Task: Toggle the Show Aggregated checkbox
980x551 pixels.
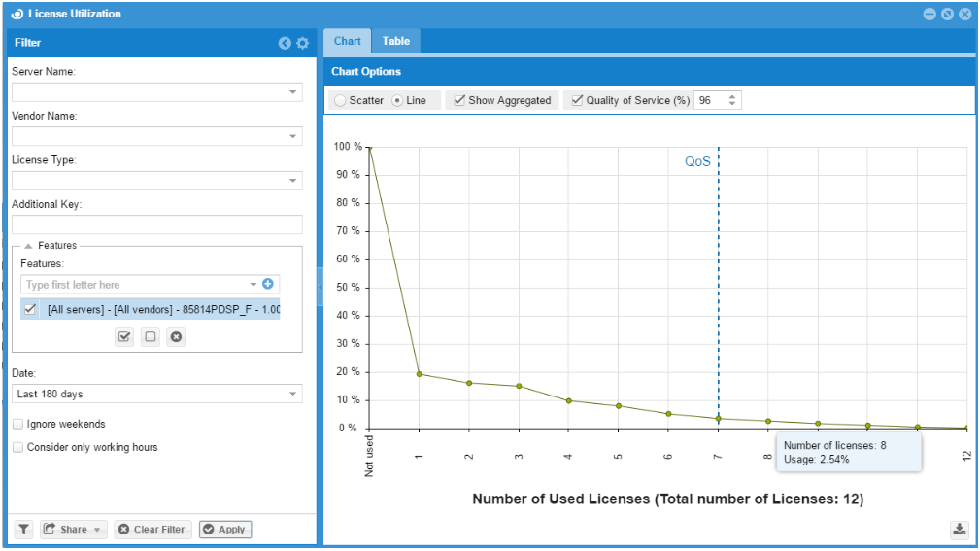Action: (459, 100)
